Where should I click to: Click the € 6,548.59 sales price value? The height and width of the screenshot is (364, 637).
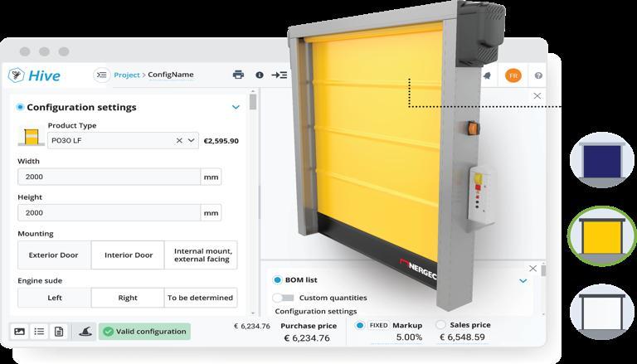[462, 337]
